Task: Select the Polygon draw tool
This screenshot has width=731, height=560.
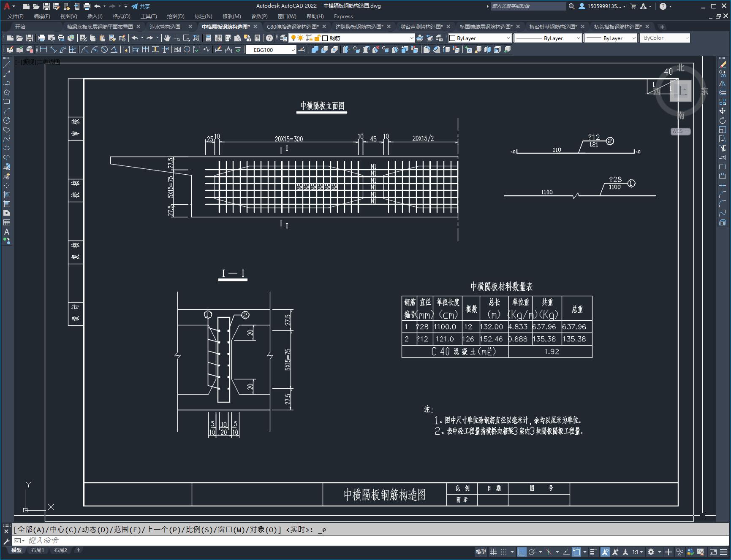Action: tap(7, 92)
